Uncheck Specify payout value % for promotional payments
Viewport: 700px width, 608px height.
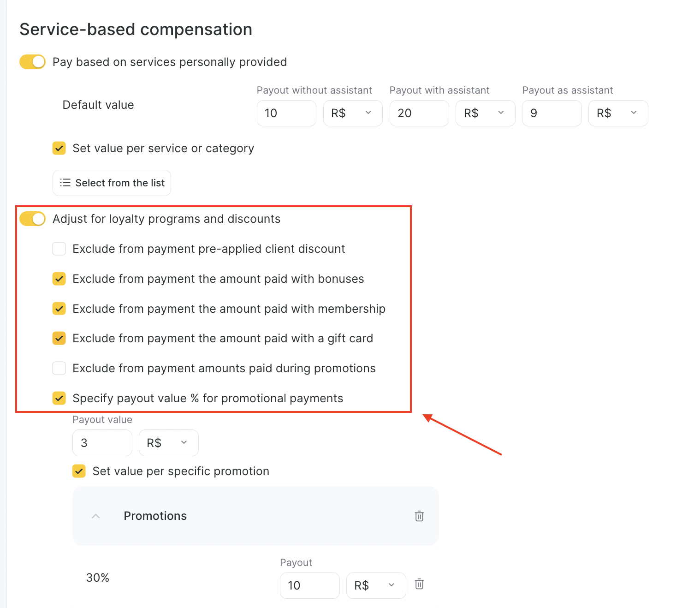(x=59, y=398)
